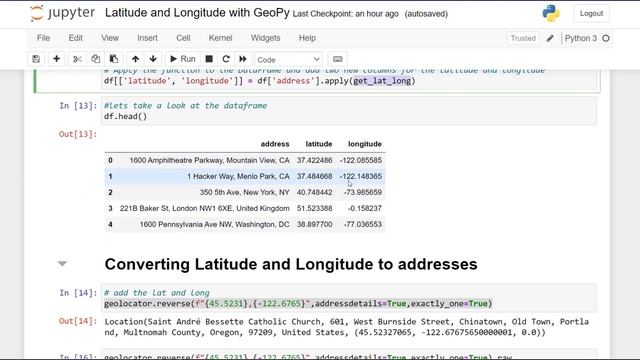This screenshot has width=640, height=360.
Task: Move selected cell up arrow
Action: (135, 59)
